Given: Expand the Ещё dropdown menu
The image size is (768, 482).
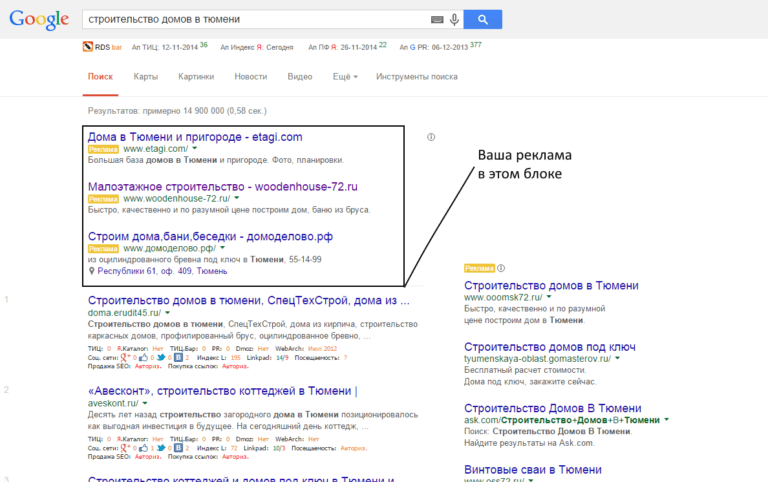Looking at the screenshot, I should 345,77.
